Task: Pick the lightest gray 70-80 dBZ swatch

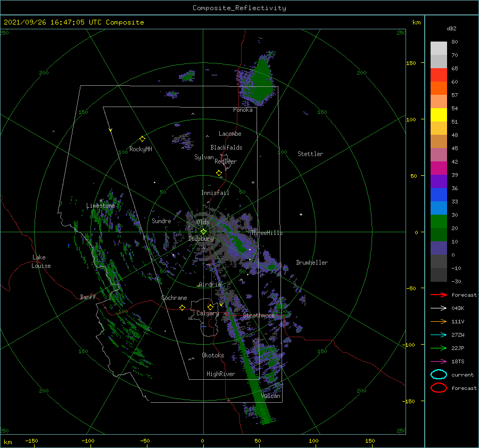Action: [x=439, y=48]
